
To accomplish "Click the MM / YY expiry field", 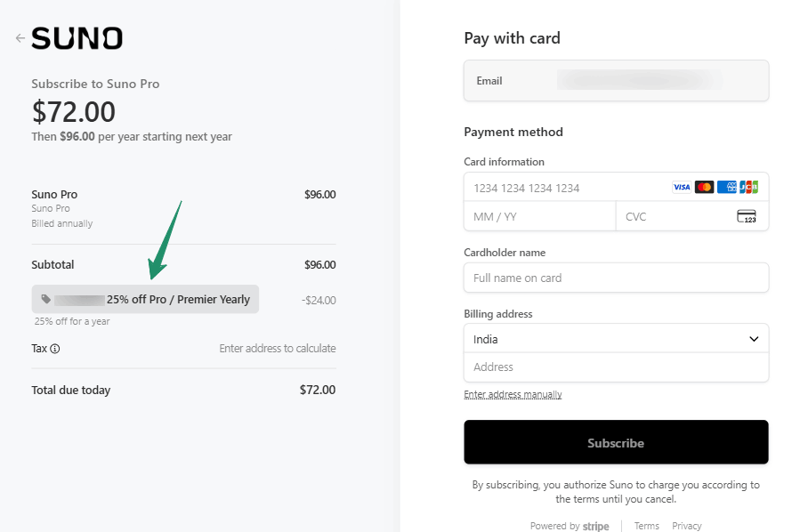I will [x=539, y=217].
